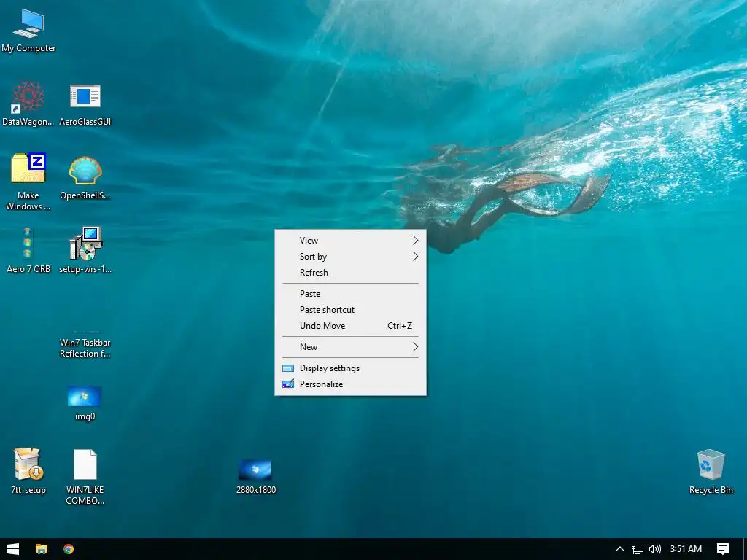The image size is (747, 560).
Task: Choose Paste shortcut in the context menu
Action: (351, 310)
